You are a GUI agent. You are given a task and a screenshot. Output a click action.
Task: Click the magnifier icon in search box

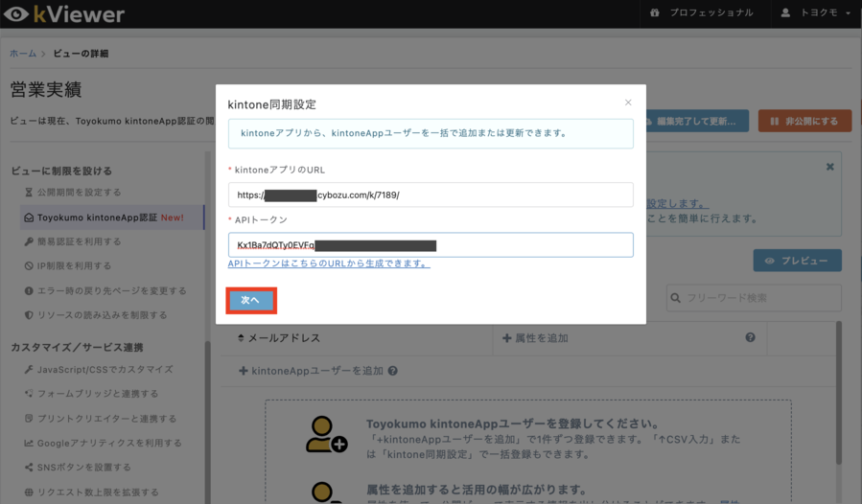[676, 298]
